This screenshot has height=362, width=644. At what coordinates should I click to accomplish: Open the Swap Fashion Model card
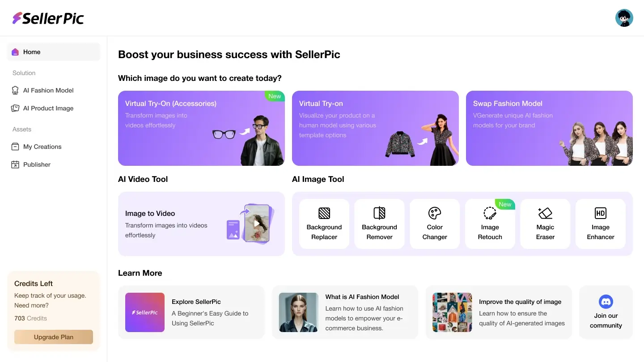click(549, 128)
